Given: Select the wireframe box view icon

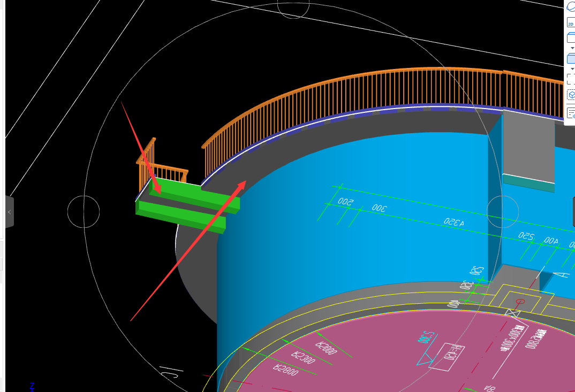Looking at the screenshot, I should (571, 37).
